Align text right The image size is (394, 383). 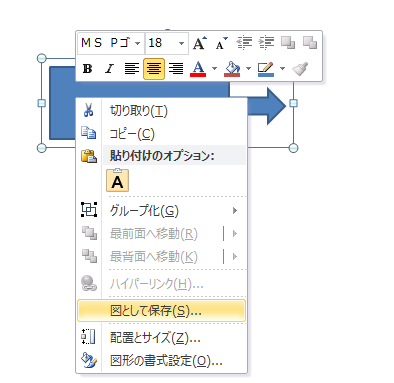point(176,69)
